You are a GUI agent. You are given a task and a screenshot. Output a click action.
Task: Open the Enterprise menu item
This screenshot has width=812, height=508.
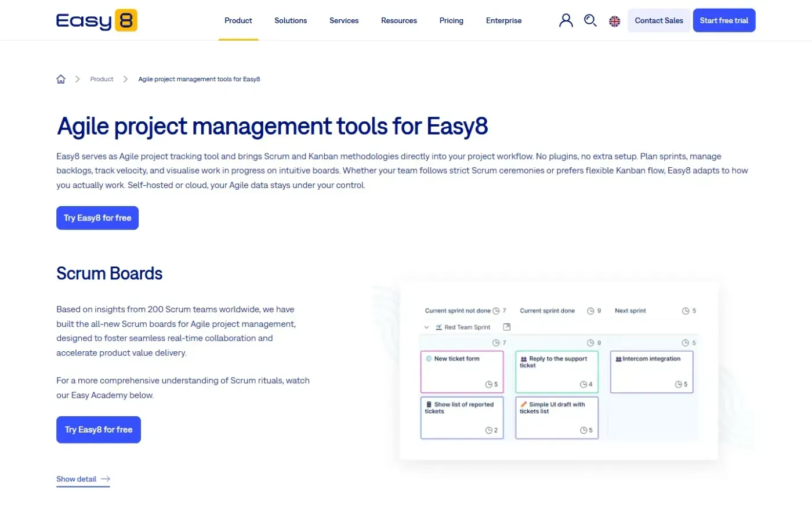(x=504, y=21)
